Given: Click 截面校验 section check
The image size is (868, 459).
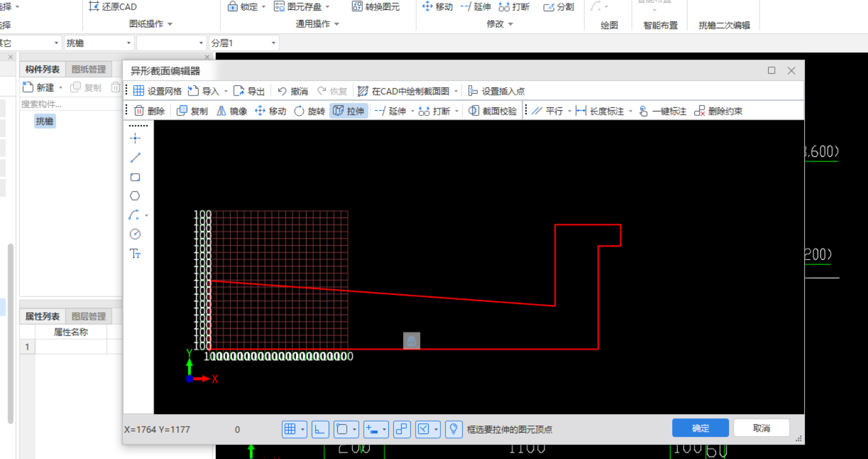Looking at the screenshot, I should coord(493,111).
